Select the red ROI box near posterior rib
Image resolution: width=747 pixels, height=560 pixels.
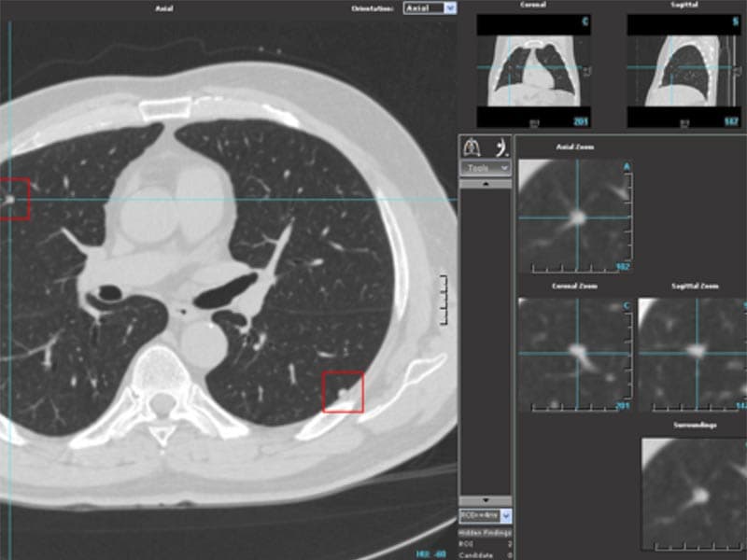(343, 391)
